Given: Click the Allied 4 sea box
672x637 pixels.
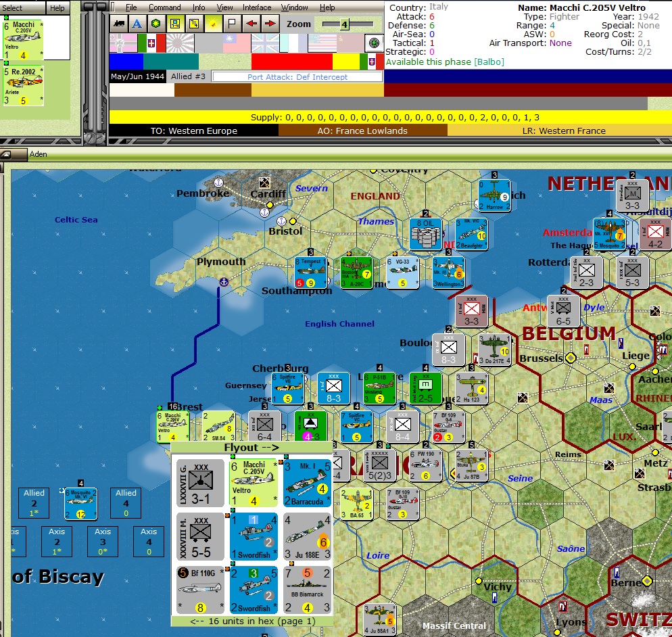Looking at the screenshot, I should [x=126, y=502].
